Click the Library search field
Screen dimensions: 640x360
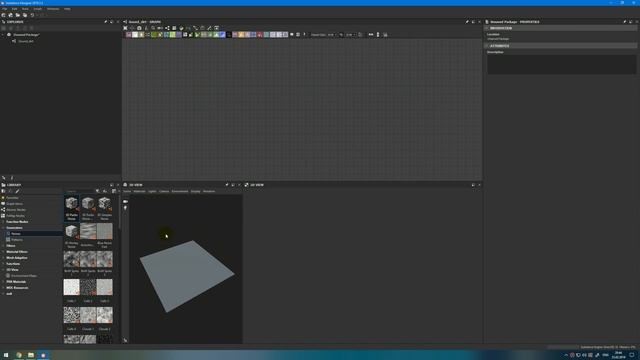pos(80,191)
